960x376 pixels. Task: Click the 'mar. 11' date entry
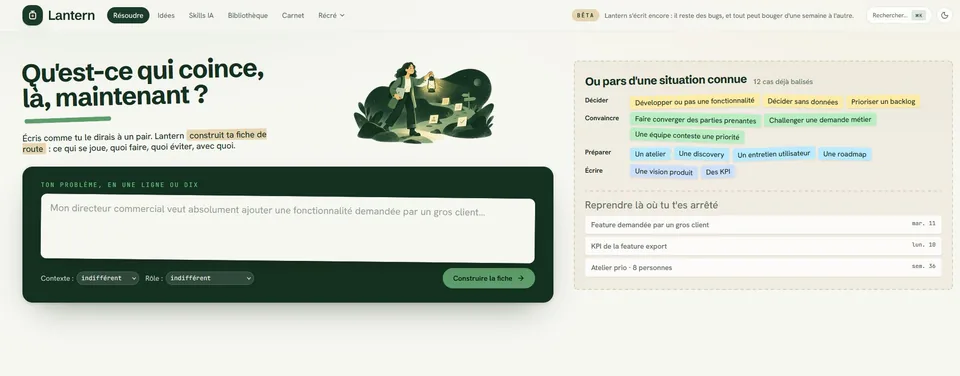coord(924,224)
